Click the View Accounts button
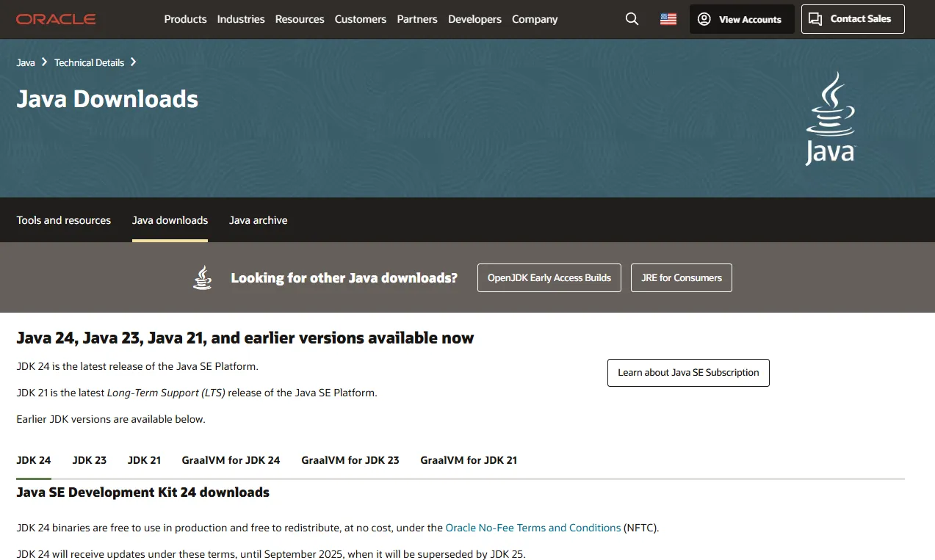 (742, 19)
